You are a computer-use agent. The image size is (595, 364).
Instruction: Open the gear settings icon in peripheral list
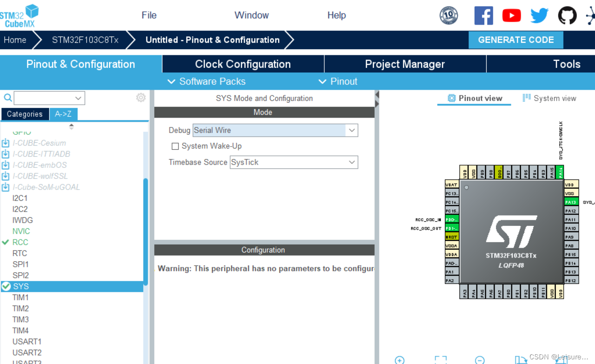coord(141,98)
